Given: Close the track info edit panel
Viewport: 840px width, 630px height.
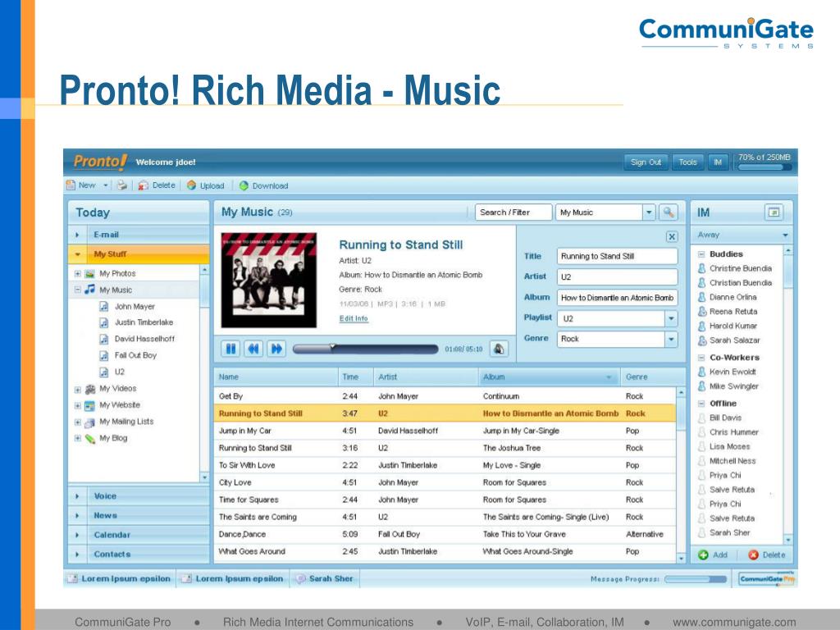Looking at the screenshot, I should pyautogui.click(x=671, y=236).
